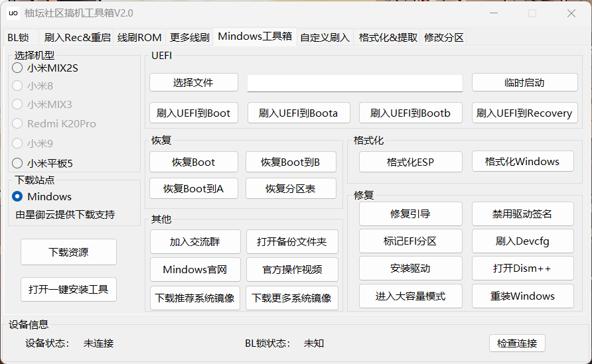Switch to the BL锁 tab
The width and height of the screenshot is (592, 364).
19,37
